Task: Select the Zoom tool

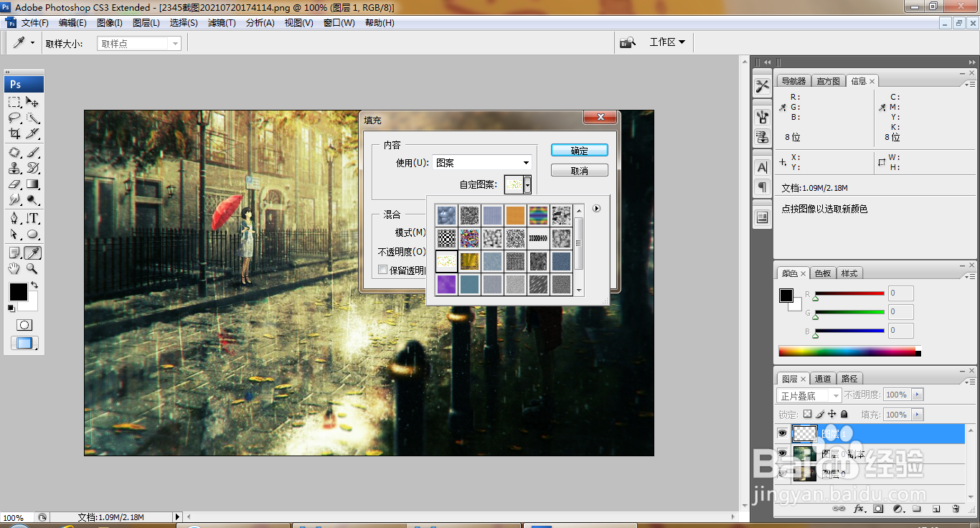Action: (33, 268)
